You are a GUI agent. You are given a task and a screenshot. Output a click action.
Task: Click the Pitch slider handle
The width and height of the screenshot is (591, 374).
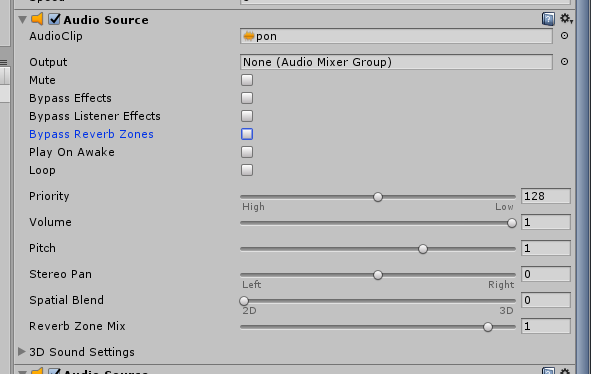(423, 249)
